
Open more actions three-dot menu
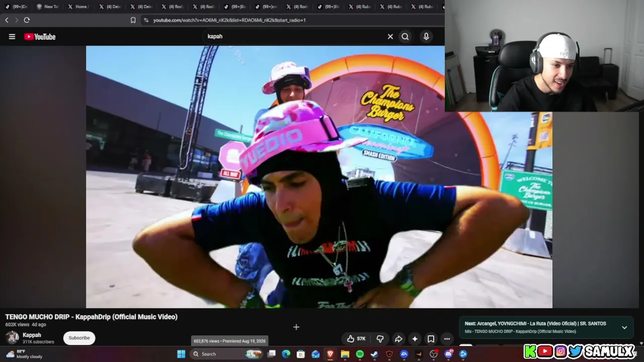[447, 339]
